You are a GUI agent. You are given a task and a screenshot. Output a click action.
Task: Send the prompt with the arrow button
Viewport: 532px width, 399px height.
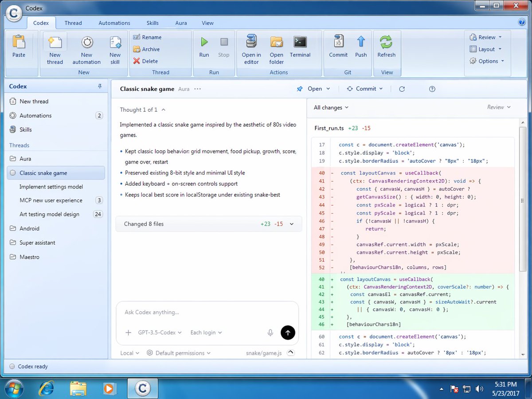[x=288, y=332]
